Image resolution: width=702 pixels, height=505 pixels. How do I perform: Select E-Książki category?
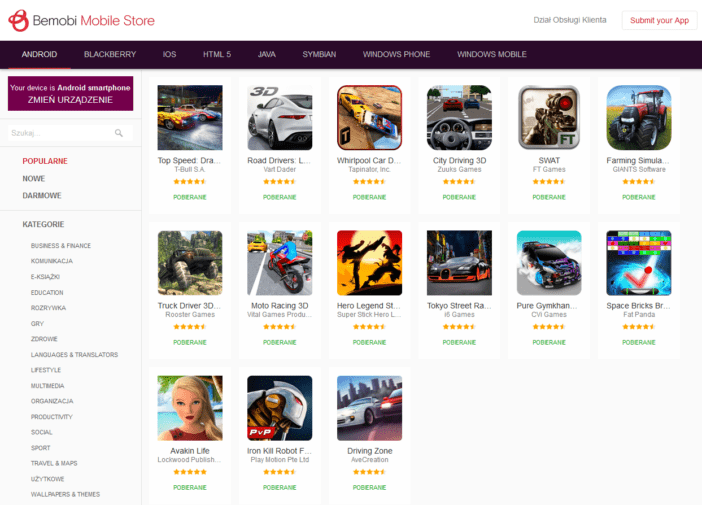(45, 277)
